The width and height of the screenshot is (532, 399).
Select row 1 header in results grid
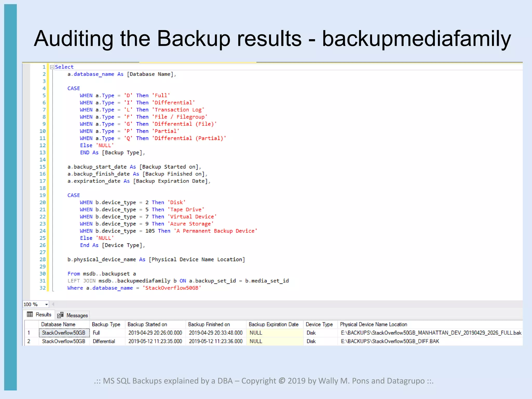[x=31, y=333]
